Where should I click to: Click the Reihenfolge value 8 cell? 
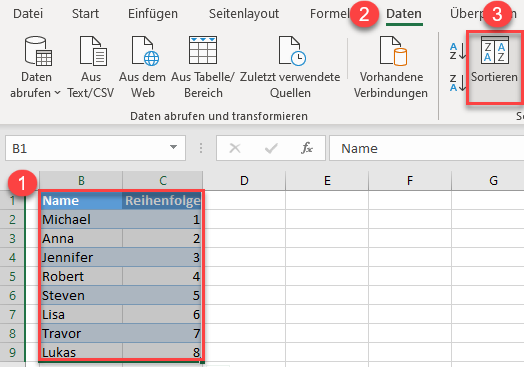(x=162, y=352)
